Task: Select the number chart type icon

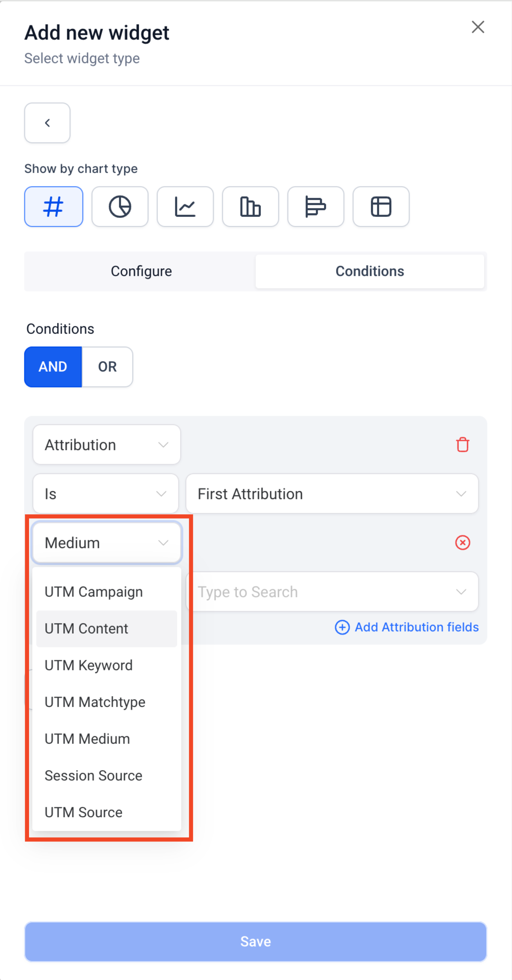Action: (53, 207)
